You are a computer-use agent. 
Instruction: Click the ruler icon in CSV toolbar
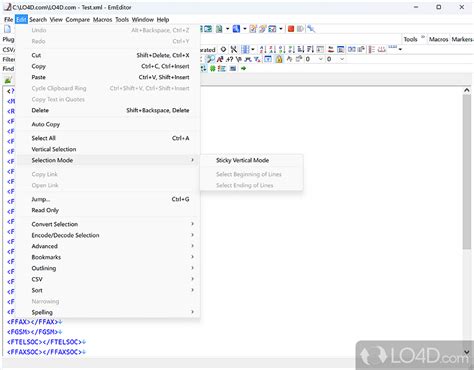pyautogui.click(x=393, y=47)
